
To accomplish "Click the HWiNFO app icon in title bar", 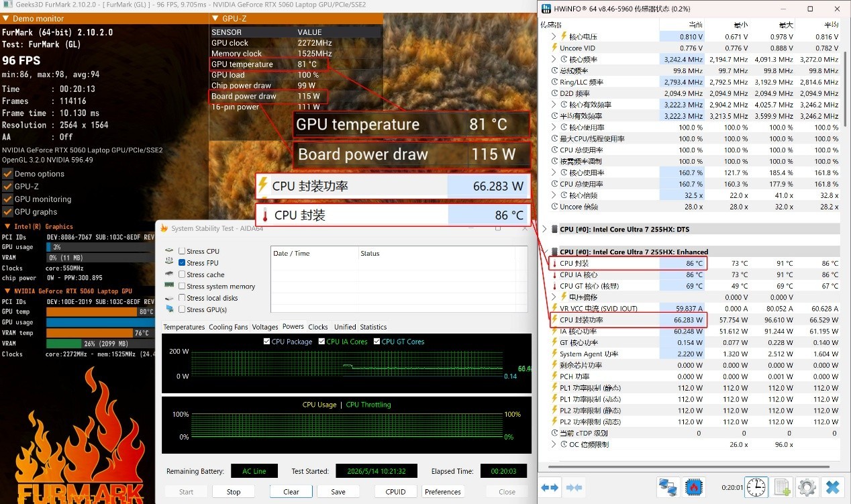I will [x=547, y=9].
